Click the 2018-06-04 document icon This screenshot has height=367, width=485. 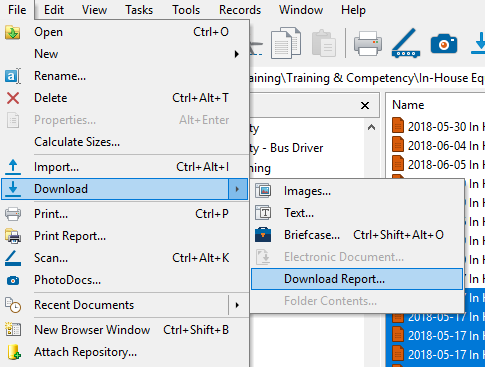point(398,145)
